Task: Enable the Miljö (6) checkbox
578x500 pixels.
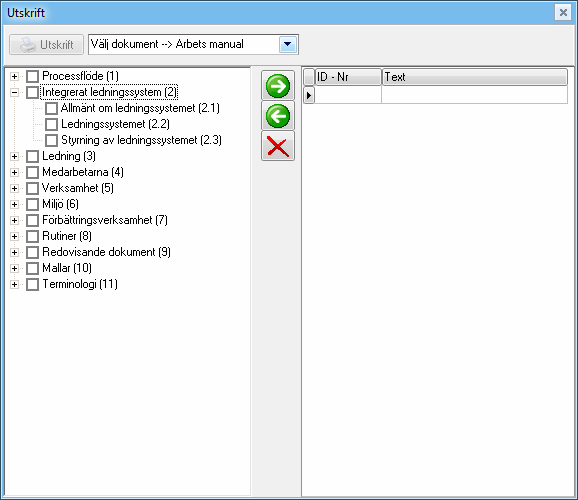Action: click(x=32, y=204)
